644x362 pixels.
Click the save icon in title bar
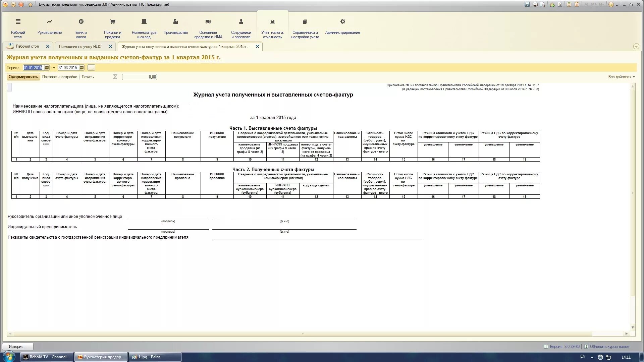pyautogui.click(x=527, y=4)
